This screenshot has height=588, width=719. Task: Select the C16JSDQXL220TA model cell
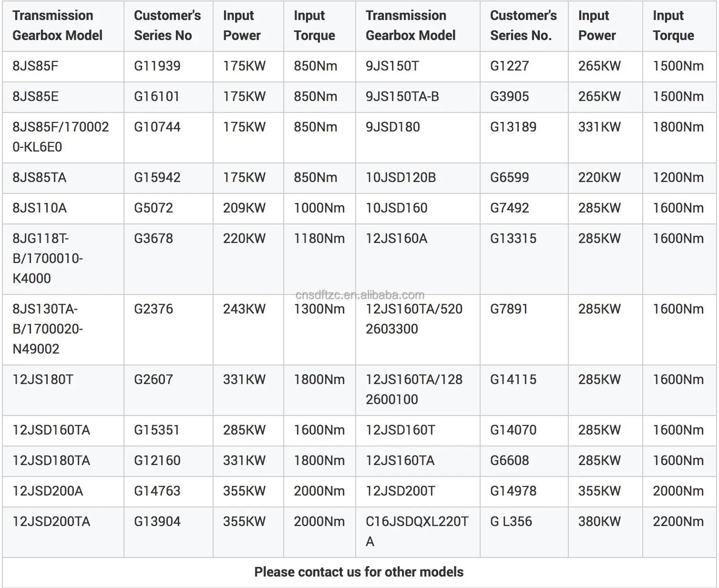pos(417,531)
